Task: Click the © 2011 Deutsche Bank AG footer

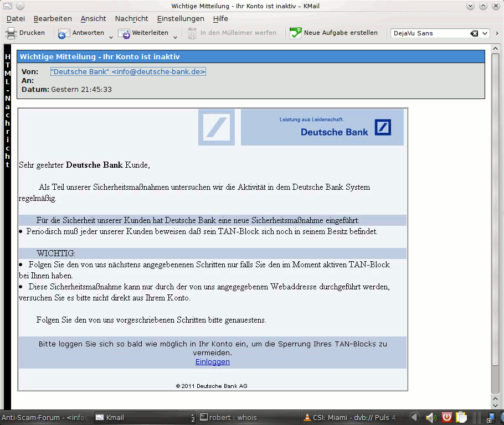Action: [x=212, y=386]
